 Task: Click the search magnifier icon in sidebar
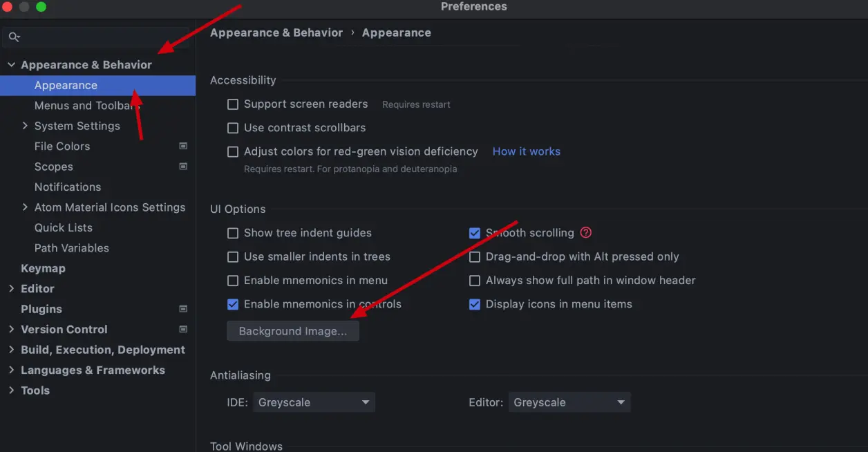pyautogui.click(x=14, y=37)
